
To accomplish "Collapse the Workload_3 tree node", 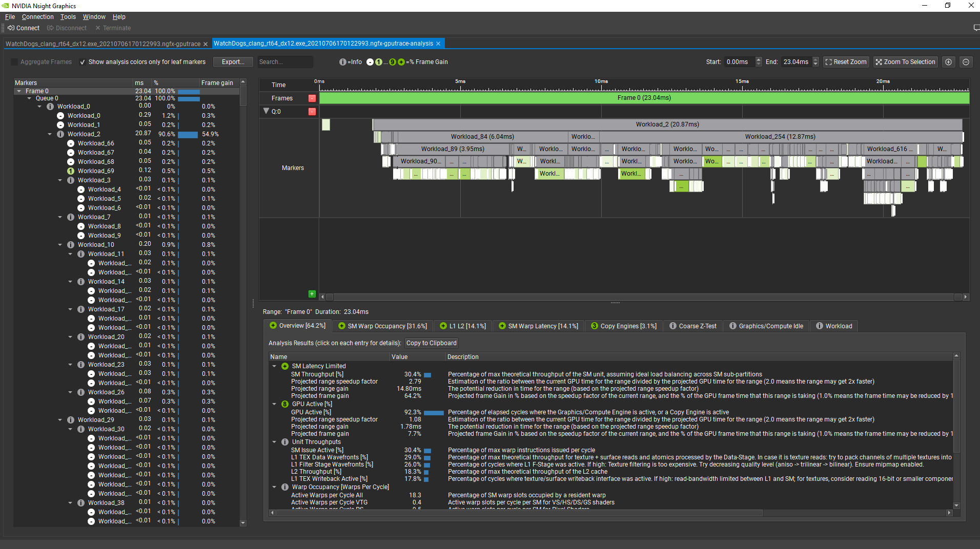I will 60,180.
